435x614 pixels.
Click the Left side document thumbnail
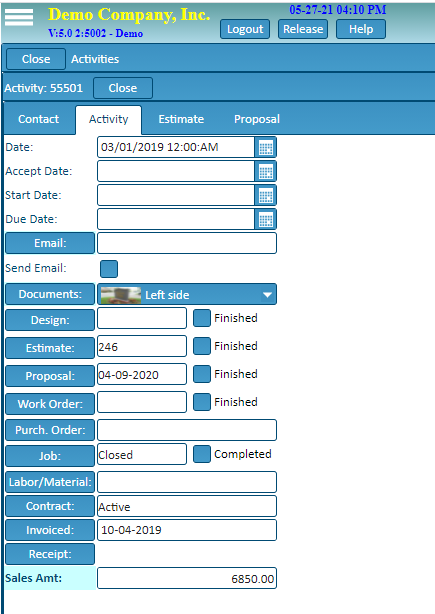coord(121,295)
